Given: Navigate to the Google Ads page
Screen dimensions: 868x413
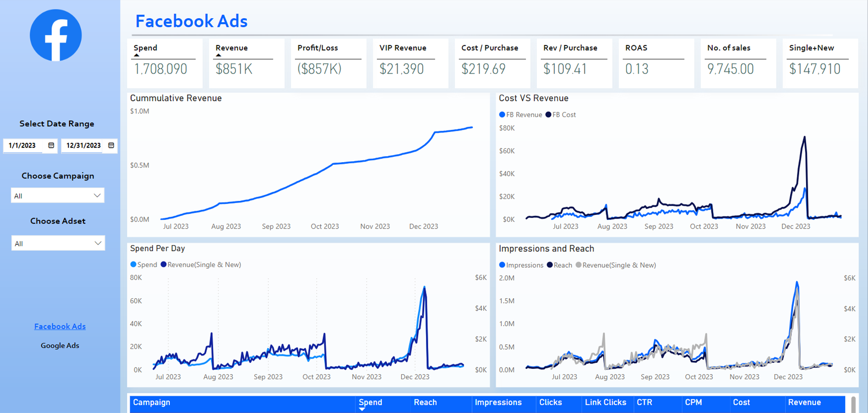Looking at the screenshot, I should coord(60,346).
